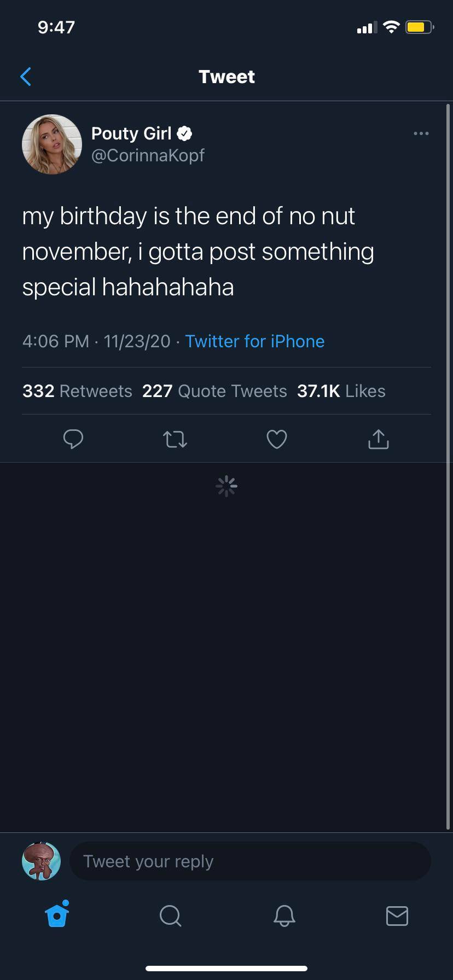Open the Messages envelope tab
This screenshot has width=453, height=980.
click(397, 915)
